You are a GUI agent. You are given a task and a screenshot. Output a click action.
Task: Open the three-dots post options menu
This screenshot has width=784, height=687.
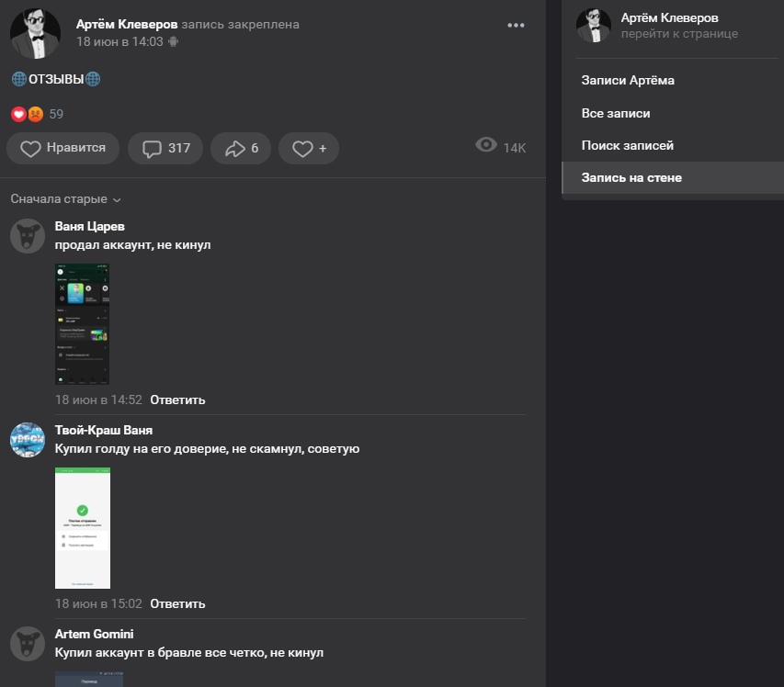point(516,25)
